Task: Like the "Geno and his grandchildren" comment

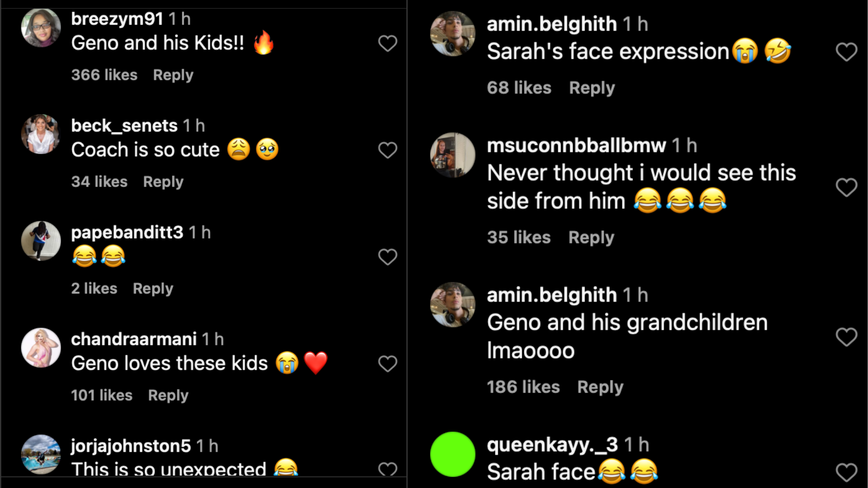Action: pyautogui.click(x=846, y=337)
